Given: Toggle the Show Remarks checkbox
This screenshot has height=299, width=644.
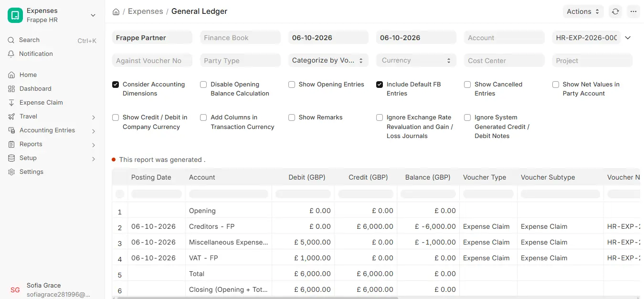Looking at the screenshot, I should click(x=292, y=117).
